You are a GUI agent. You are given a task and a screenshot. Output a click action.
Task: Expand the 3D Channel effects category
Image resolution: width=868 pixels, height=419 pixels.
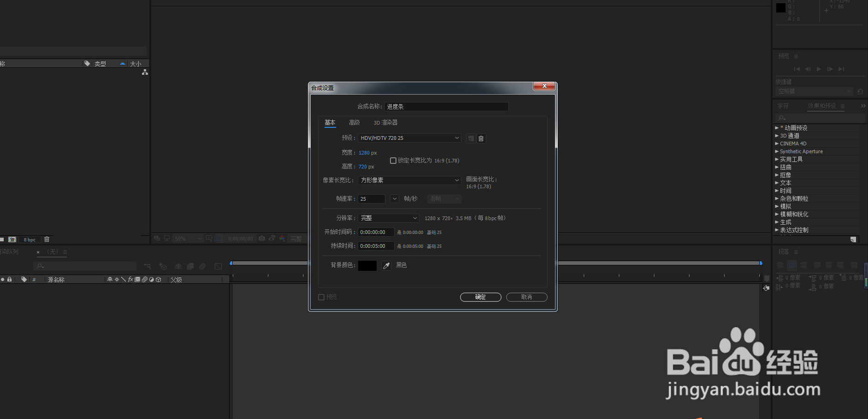777,136
